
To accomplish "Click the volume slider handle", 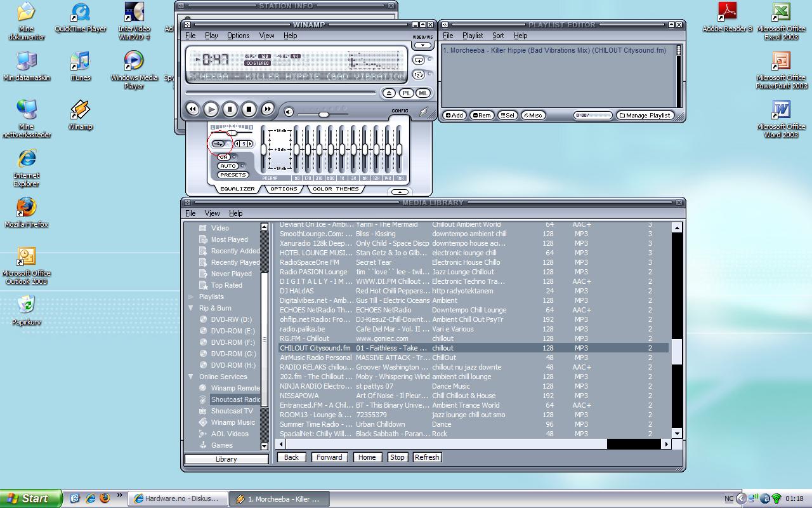I will [324, 114].
